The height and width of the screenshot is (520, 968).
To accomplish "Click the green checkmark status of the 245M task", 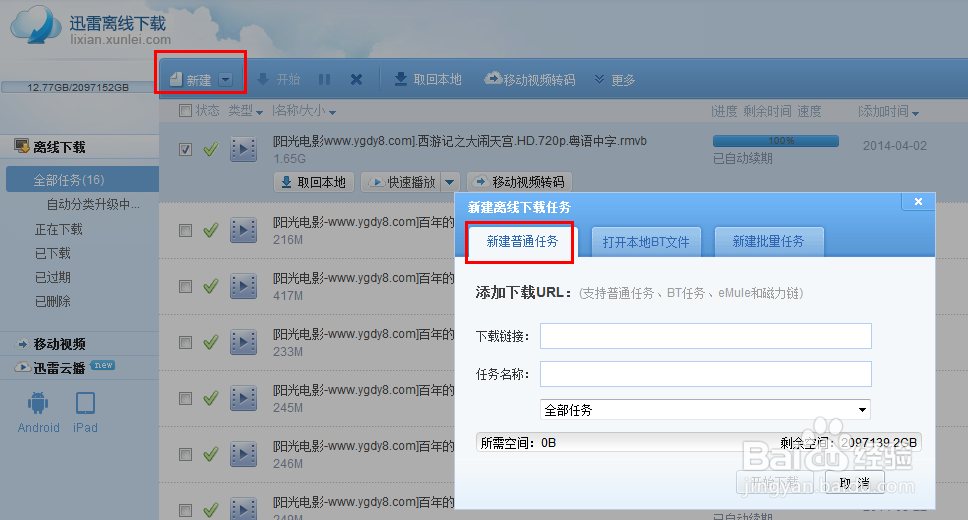I will 211,398.
